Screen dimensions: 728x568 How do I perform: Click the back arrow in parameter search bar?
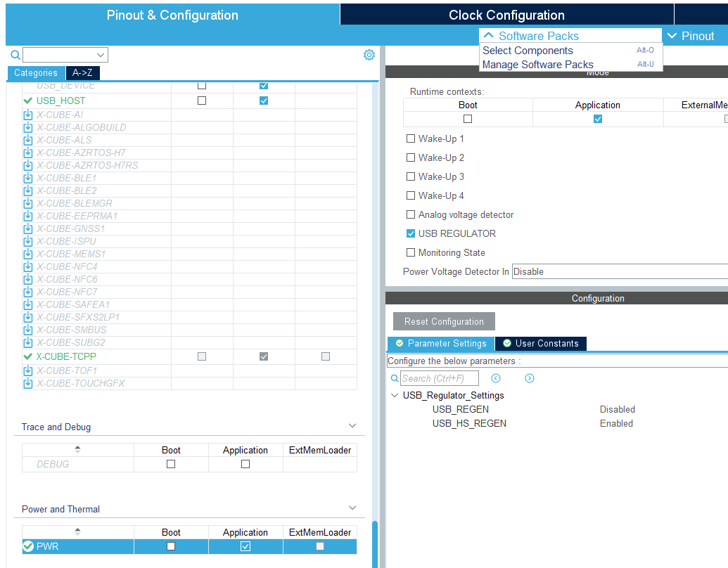coord(496,378)
